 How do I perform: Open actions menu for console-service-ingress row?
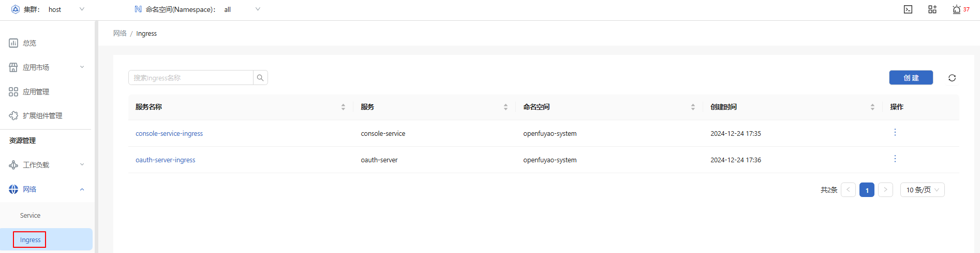(x=895, y=133)
